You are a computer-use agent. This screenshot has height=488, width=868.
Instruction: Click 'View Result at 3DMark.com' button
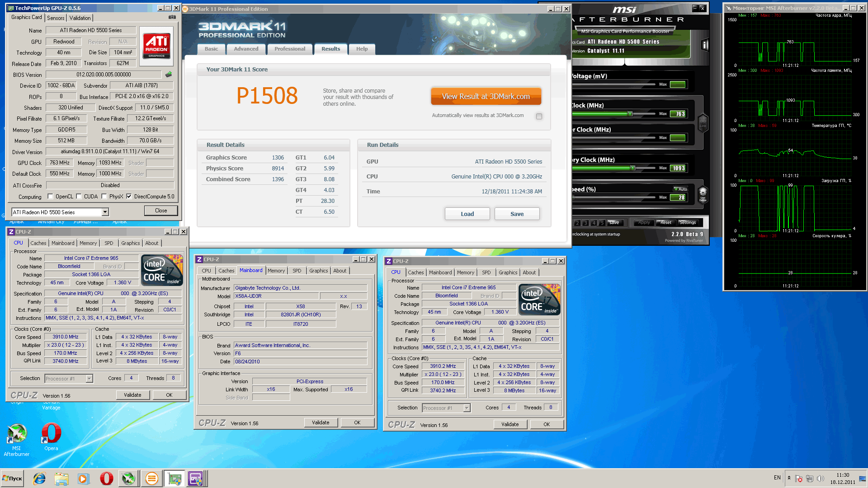(486, 96)
